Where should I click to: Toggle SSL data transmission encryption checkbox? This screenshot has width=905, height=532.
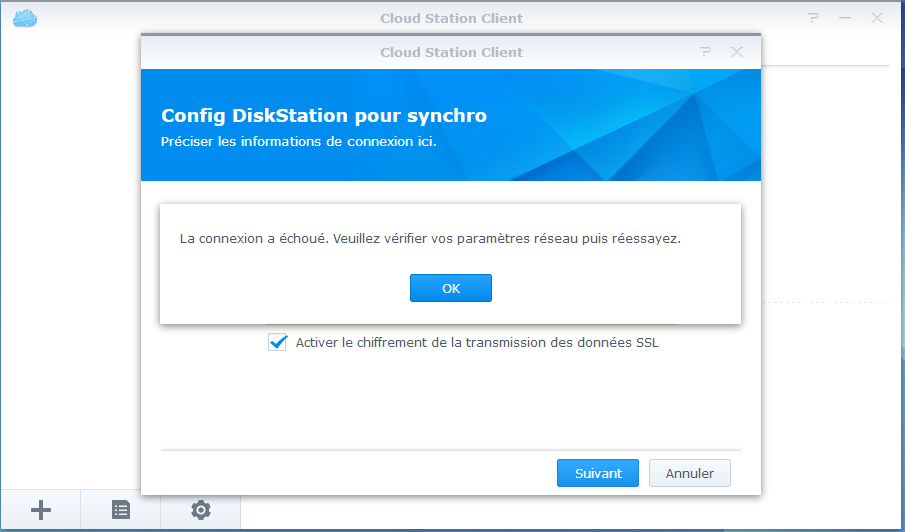(x=278, y=342)
